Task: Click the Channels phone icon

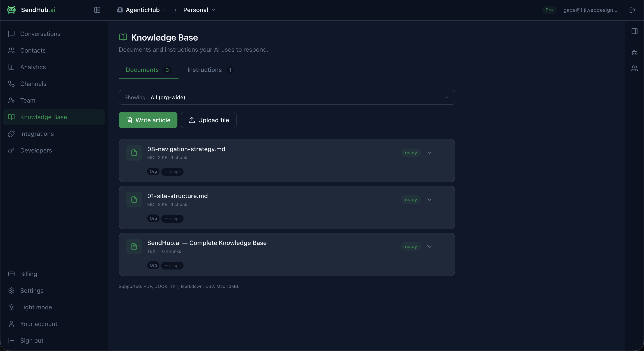Action: pyautogui.click(x=11, y=83)
